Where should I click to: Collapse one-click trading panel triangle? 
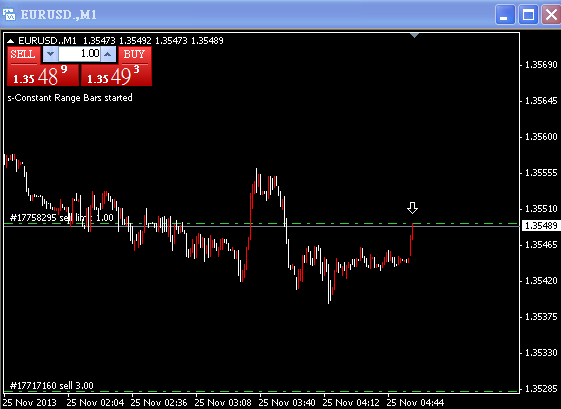point(10,41)
